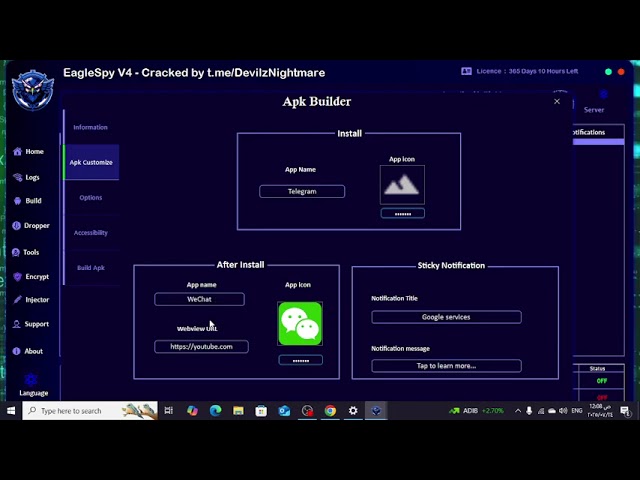The image size is (640, 480).
Task: Go to the Build section in sidebar
Action: [x=27, y=201]
